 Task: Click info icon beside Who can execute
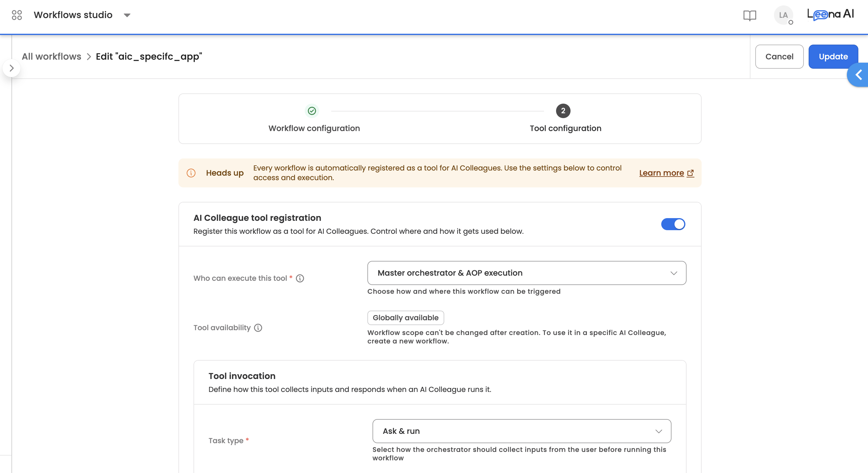300,278
